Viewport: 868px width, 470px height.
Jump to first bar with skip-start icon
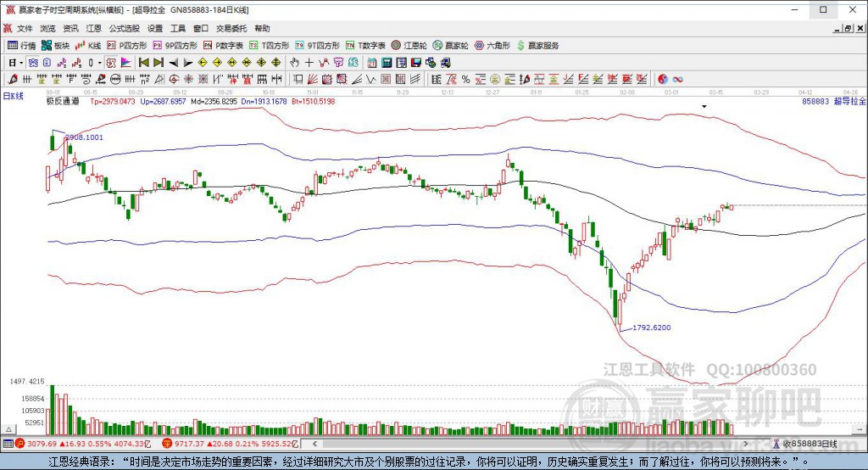pyautogui.click(x=144, y=63)
